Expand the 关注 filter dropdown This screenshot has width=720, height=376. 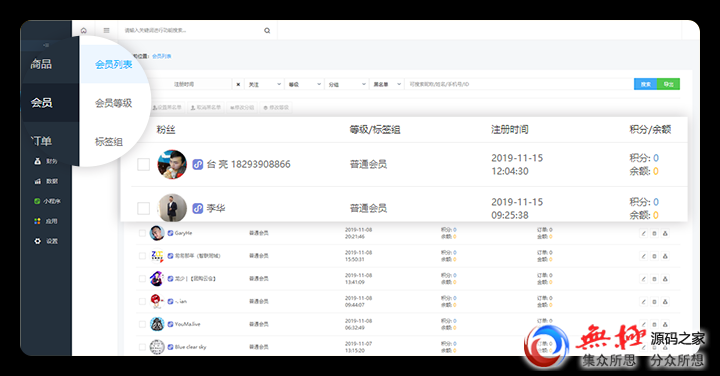(x=264, y=84)
